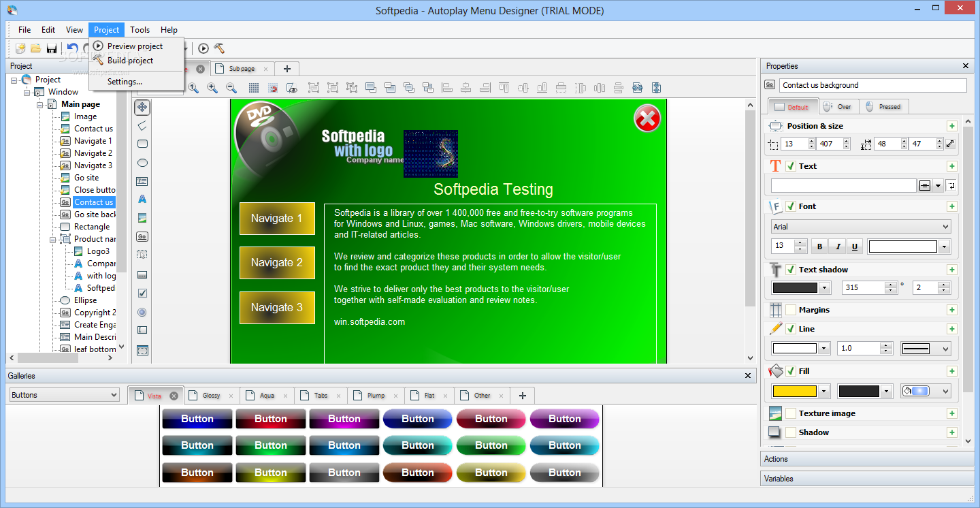Toggle the grid display icon
Screen dimensions: 980x508
[254, 88]
